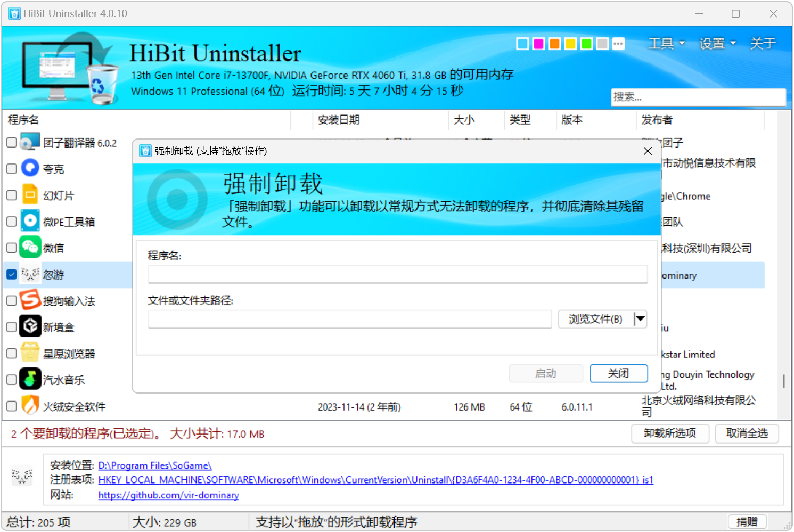Pick the orange theme color swatch
This screenshot has width=794, height=532.
(555, 44)
